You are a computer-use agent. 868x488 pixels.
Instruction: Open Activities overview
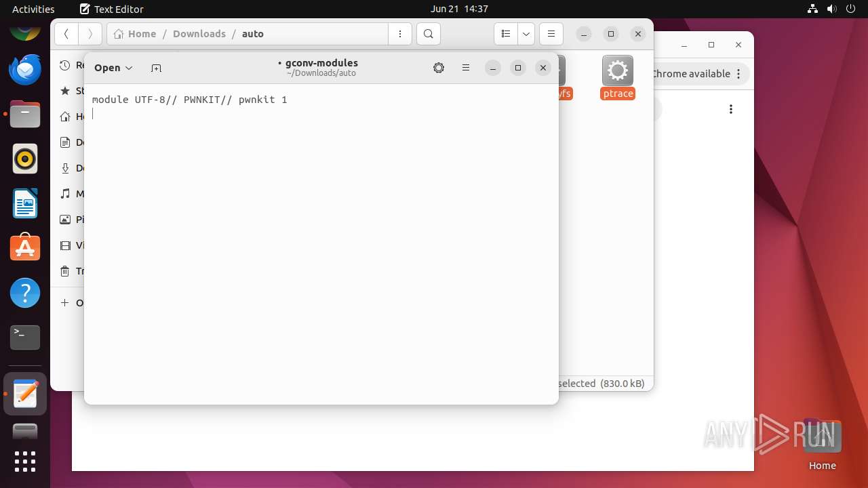[x=33, y=9]
